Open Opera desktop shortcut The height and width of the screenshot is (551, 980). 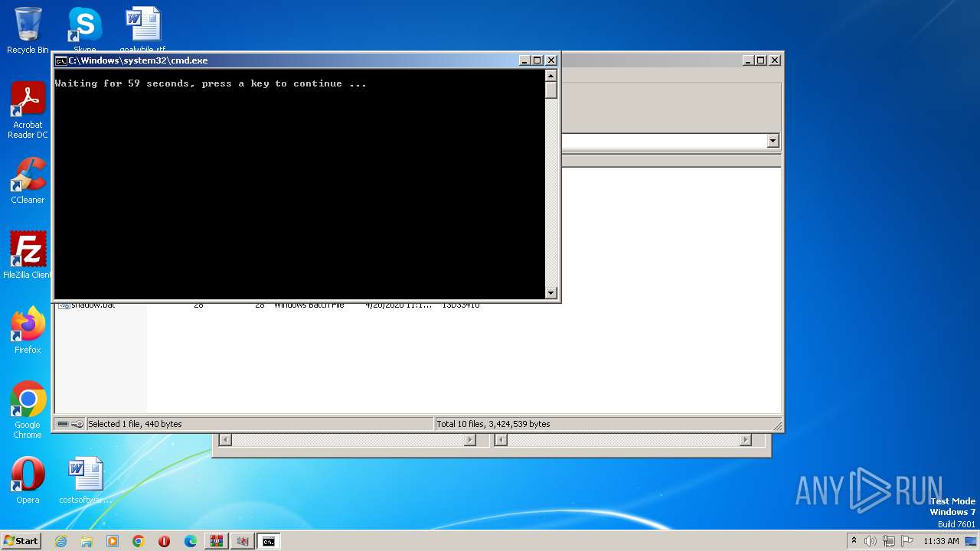click(x=28, y=481)
